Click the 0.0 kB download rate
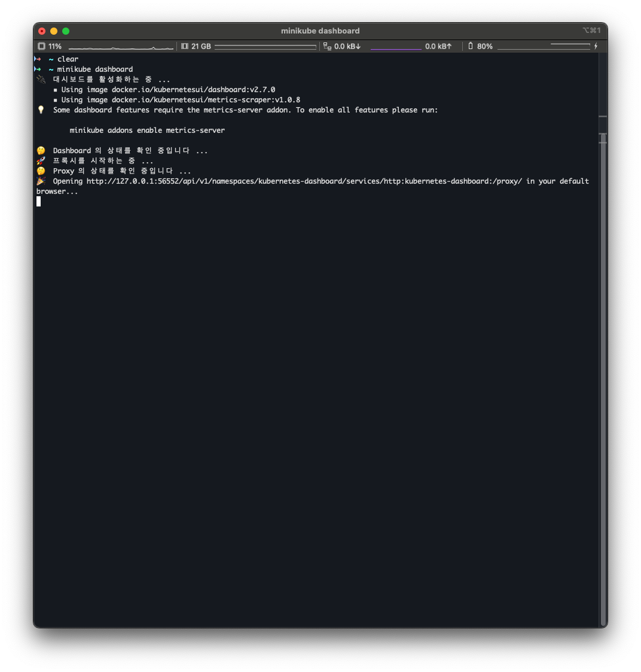Screen dimensions: 641x672 coord(347,46)
